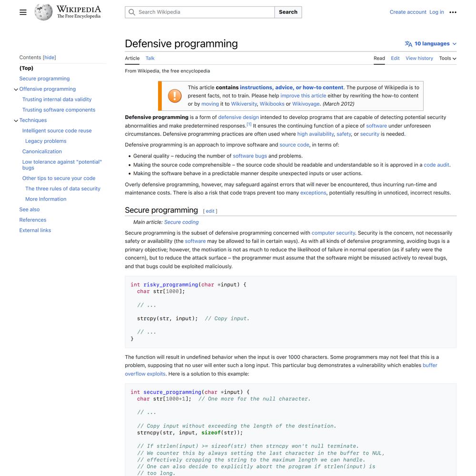Open The three rules of data security entry

pyautogui.click(x=62, y=189)
